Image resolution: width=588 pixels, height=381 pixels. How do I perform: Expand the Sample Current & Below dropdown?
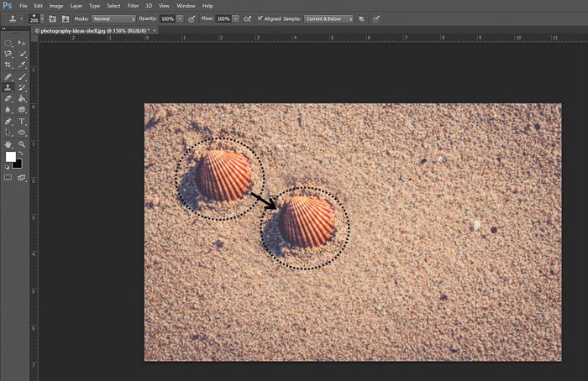[x=329, y=18]
